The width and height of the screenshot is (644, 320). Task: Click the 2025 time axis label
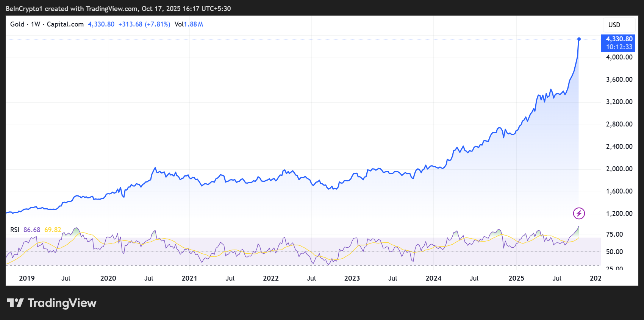(516, 278)
